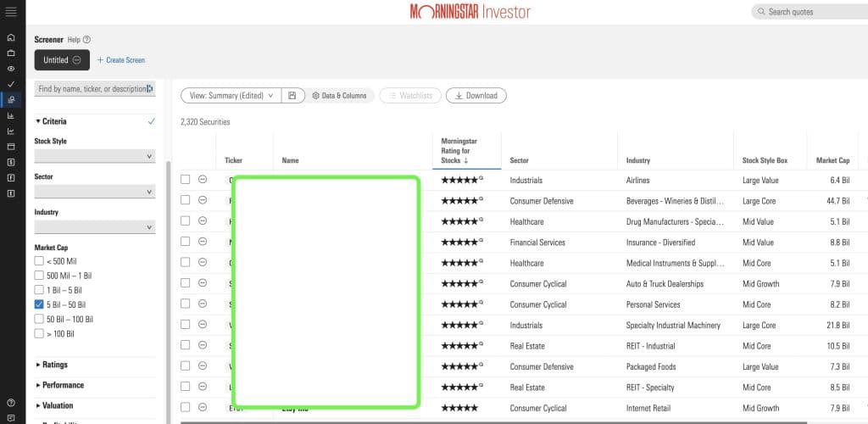Select the highlighted Screener sidebar icon
868x424 pixels.
[11, 99]
